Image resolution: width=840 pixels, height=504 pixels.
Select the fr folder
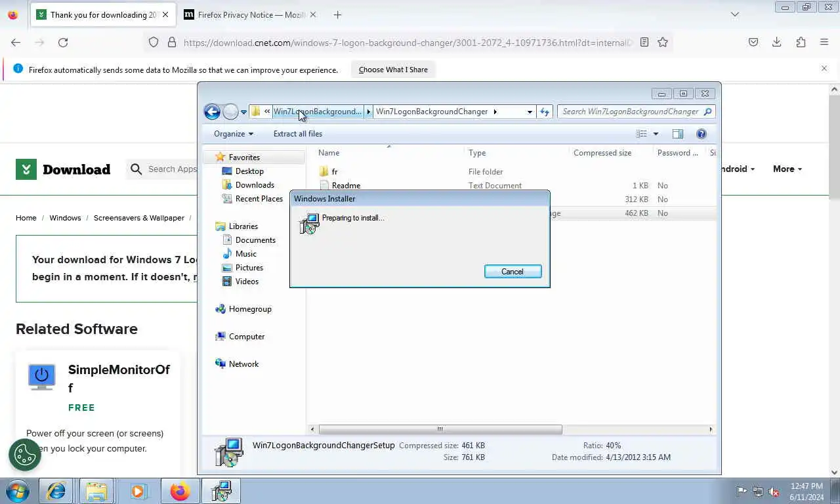(x=335, y=172)
